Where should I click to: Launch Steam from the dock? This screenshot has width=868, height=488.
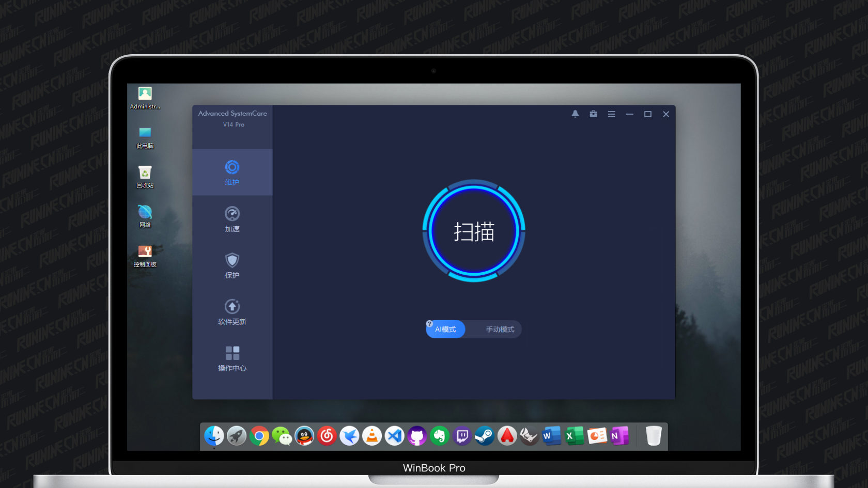tap(484, 436)
